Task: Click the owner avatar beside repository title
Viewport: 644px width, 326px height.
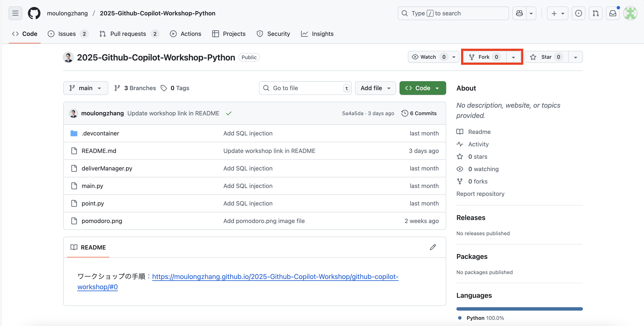Action: (68, 57)
